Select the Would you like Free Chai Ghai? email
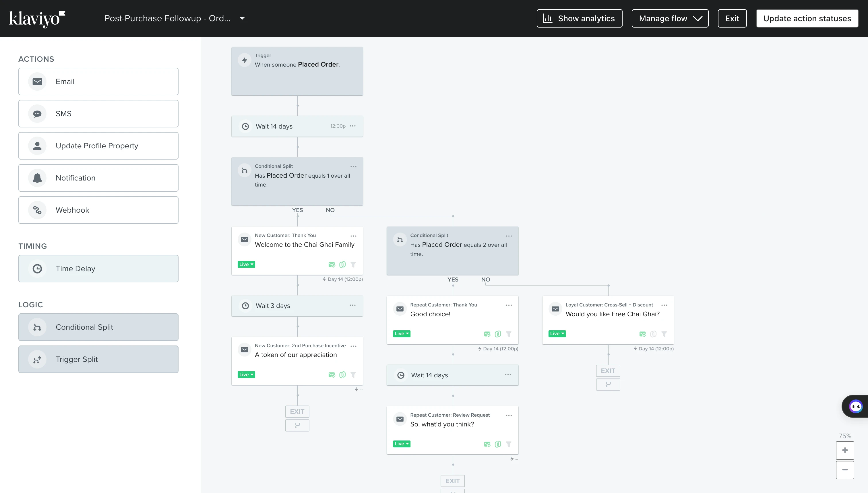Screen dimensions: 868x493 pos(608,320)
